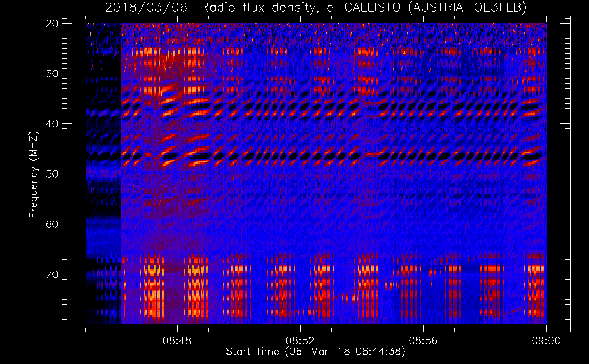Screen dimensions: 589x364
Task: Click the 08:48 time tick label
Action: pos(177,341)
